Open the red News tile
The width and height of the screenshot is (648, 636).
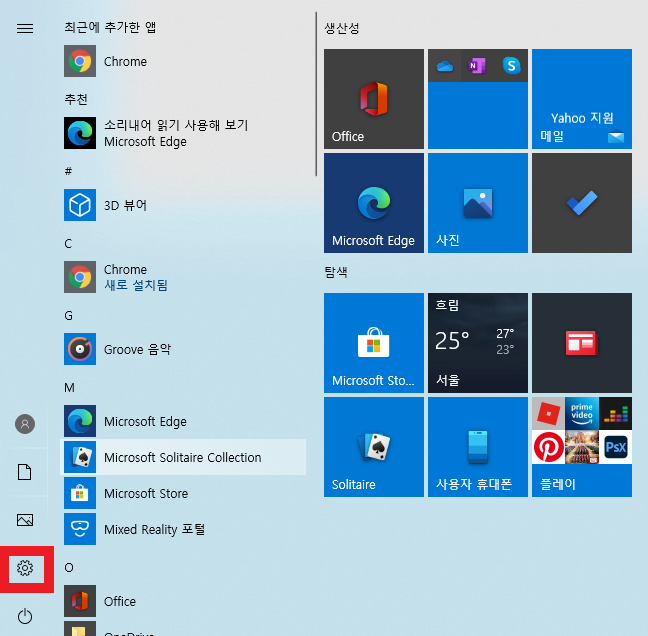(581, 343)
